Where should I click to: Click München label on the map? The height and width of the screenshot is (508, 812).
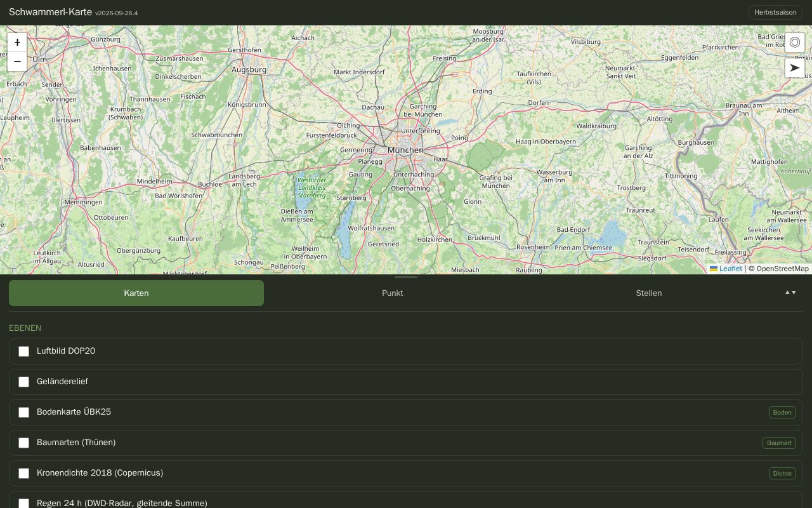click(405, 150)
